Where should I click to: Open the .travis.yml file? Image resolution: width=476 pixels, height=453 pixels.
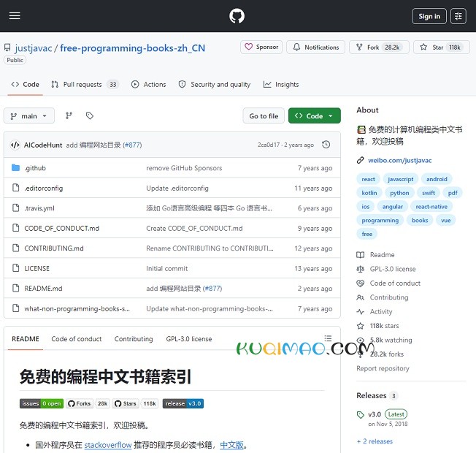tap(39, 208)
